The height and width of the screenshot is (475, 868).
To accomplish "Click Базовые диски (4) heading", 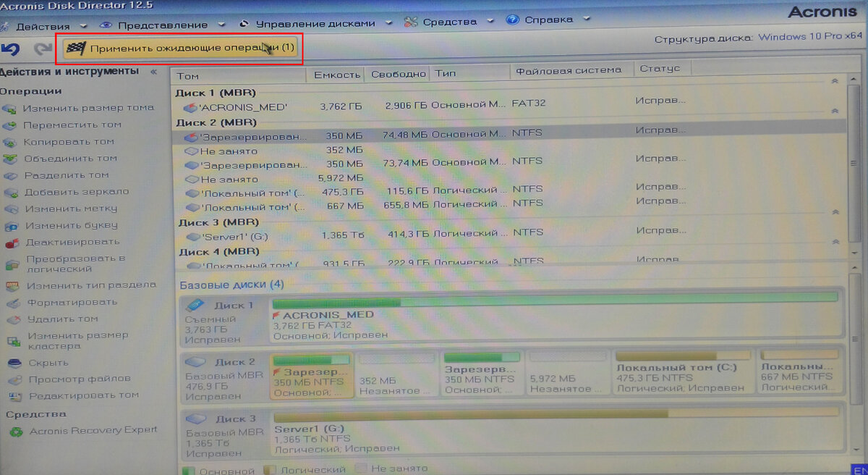I will click(x=231, y=285).
